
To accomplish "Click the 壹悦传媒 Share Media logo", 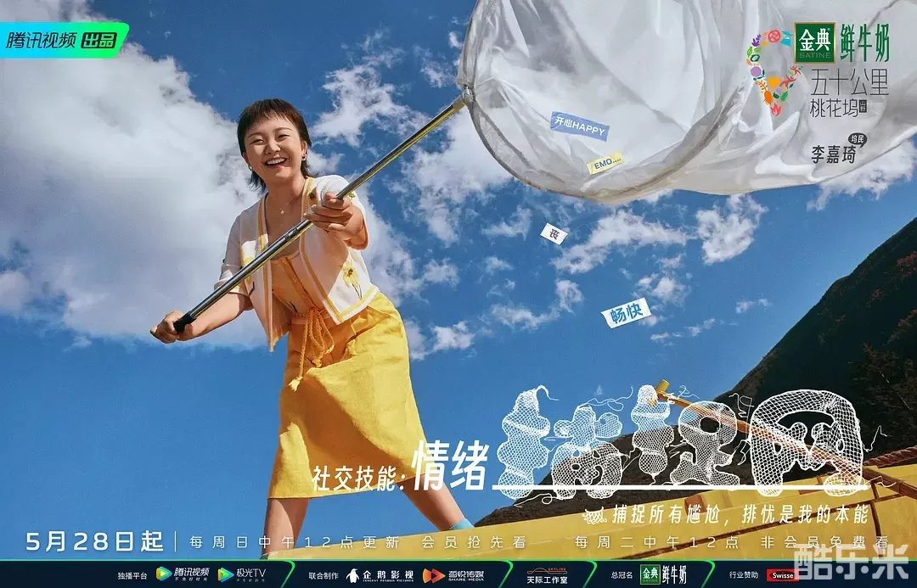I will (453, 575).
